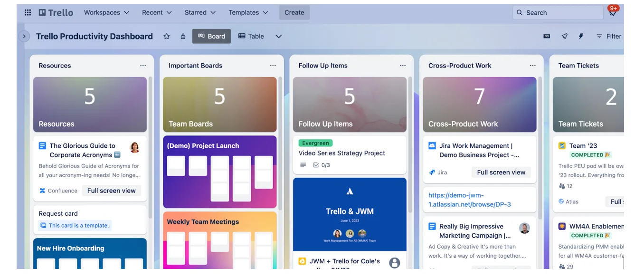Screen dimensions: 644x279
Task: Open the Trello apps grid icon
Action: (x=27, y=12)
